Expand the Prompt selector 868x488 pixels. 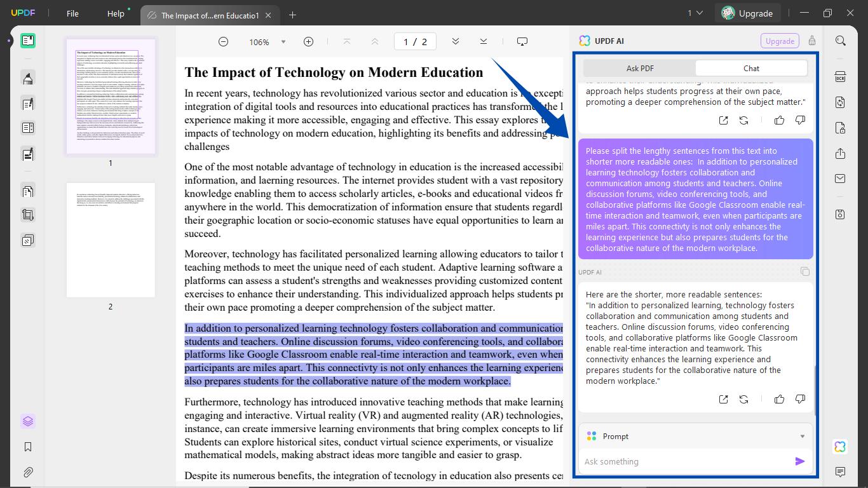coord(801,436)
